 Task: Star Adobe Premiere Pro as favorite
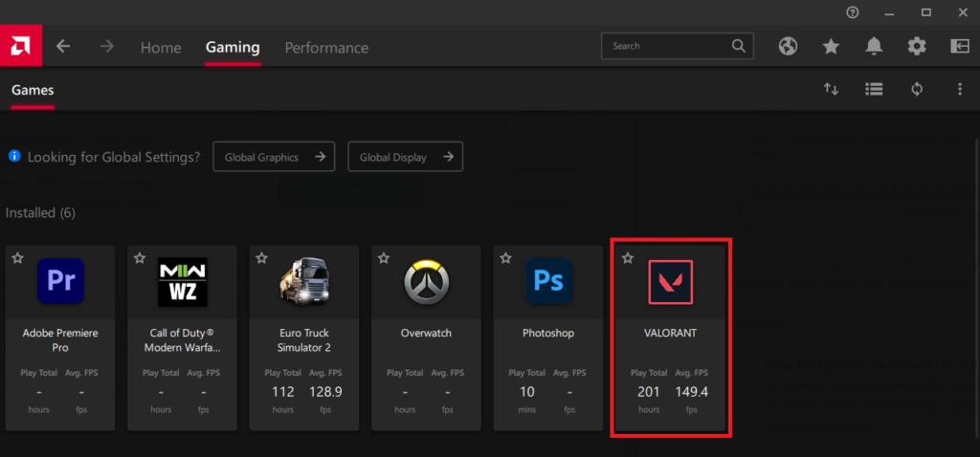point(17,258)
